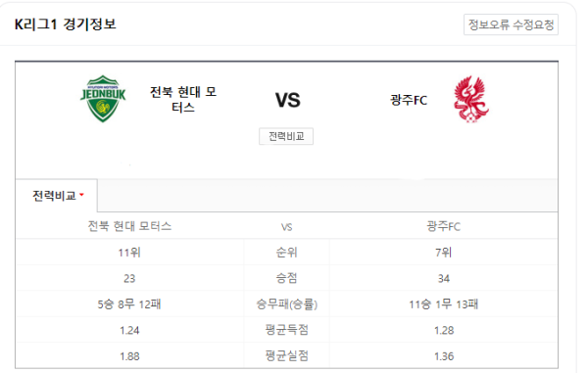This screenshot has height=373, width=588.
Task: Select the 광주FC team name beside the logo
Action: click(x=409, y=100)
